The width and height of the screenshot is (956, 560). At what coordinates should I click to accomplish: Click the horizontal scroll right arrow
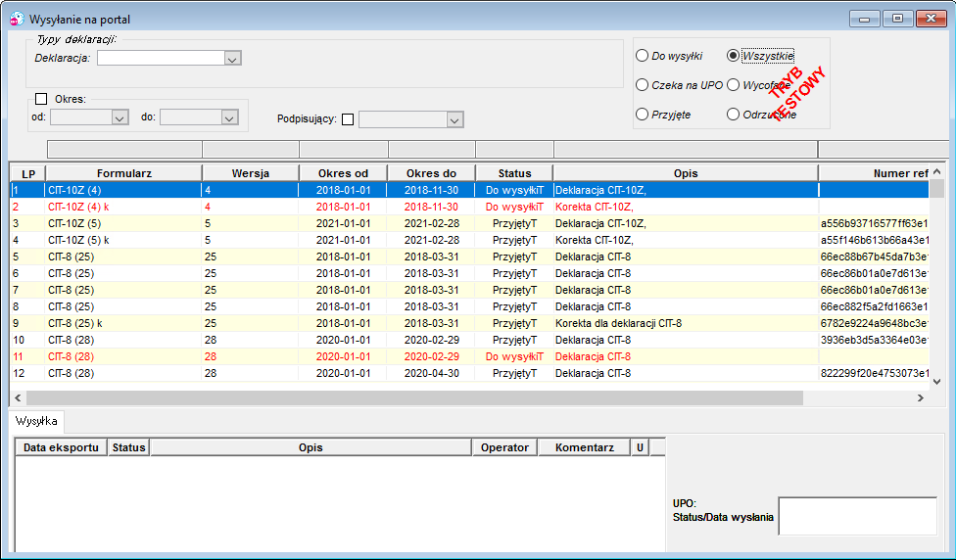pos(921,397)
